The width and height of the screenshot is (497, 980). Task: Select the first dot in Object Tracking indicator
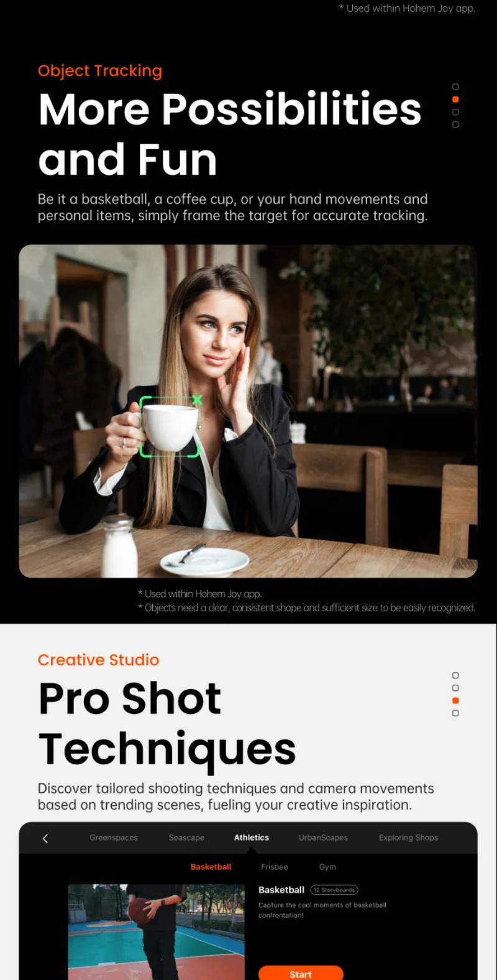tap(455, 87)
